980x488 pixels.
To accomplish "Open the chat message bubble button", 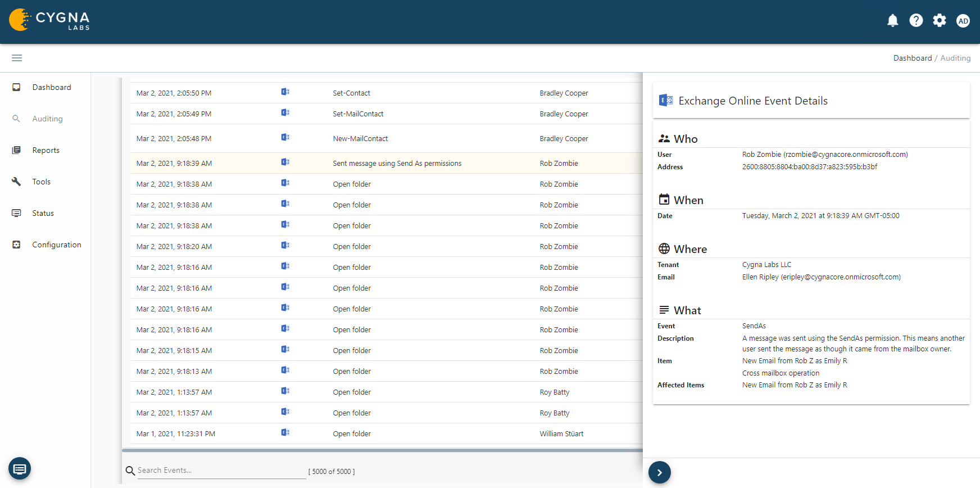I will 20,469.
